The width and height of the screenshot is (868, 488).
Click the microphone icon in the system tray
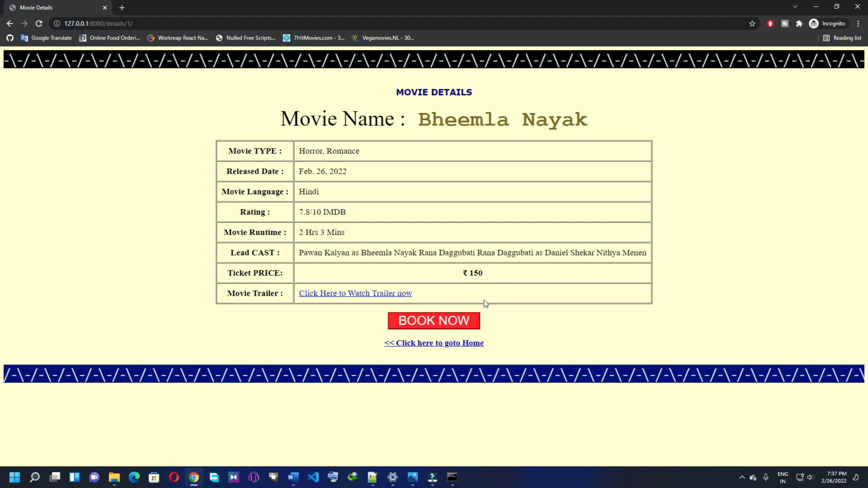[x=766, y=477]
